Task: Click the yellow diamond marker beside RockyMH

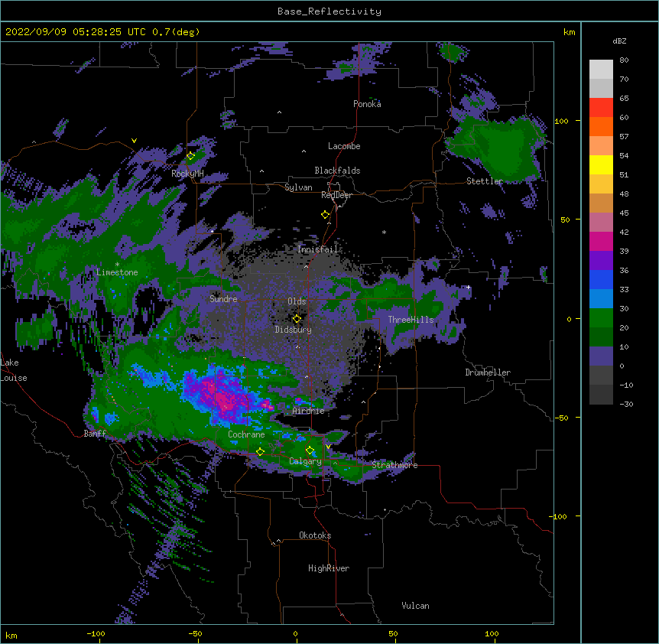Action: point(190,156)
